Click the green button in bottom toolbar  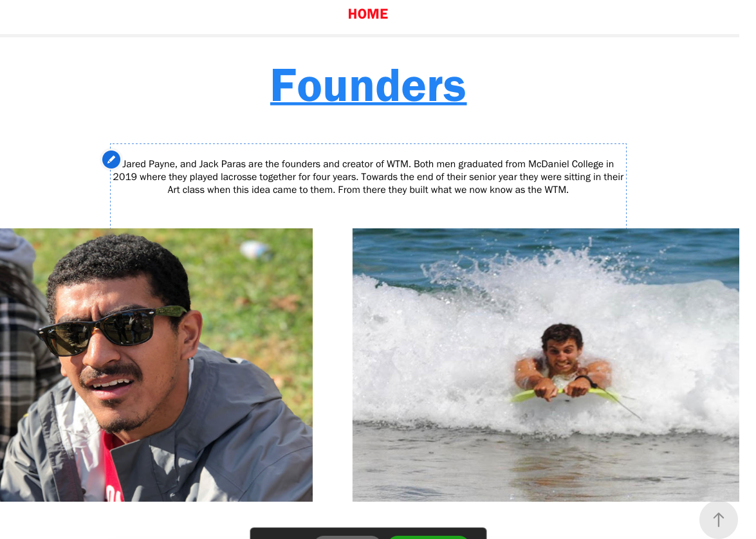pyautogui.click(x=428, y=537)
